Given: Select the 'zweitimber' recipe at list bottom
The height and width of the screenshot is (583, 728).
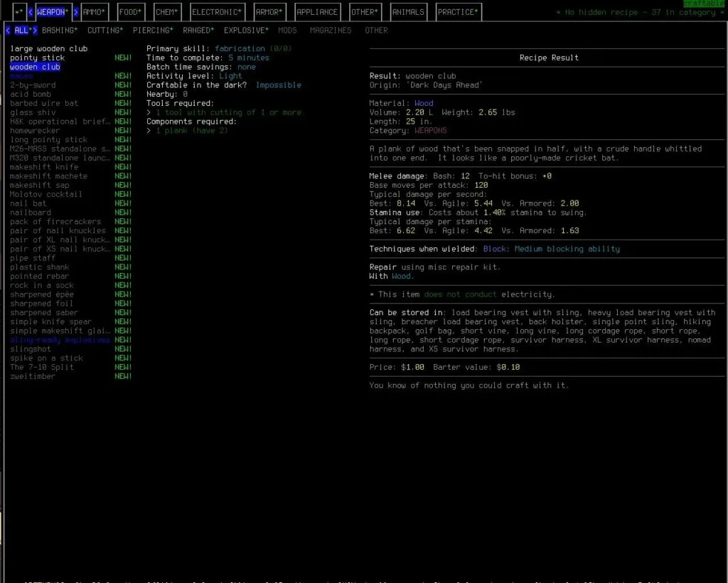Looking at the screenshot, I should [31, 376].
